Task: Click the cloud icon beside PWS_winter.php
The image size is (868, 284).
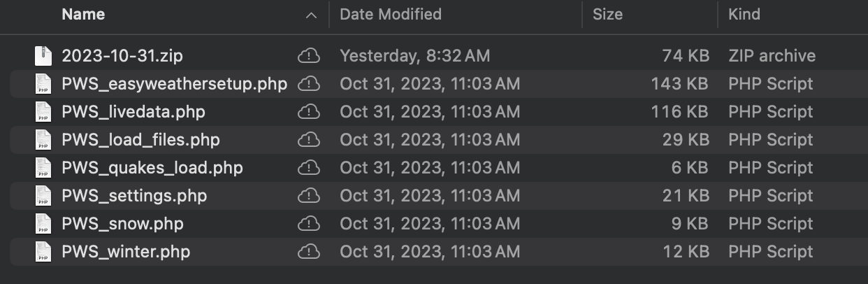Action: tap(308, 252)
